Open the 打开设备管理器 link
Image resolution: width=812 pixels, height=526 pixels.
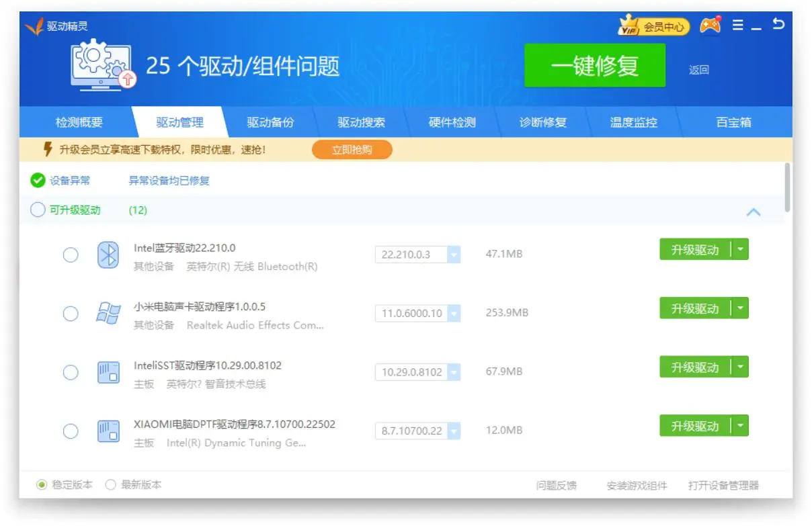coord(723,486)
